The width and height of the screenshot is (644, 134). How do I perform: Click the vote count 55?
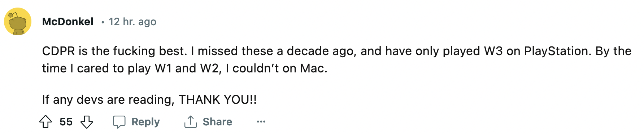coord(66,122)
